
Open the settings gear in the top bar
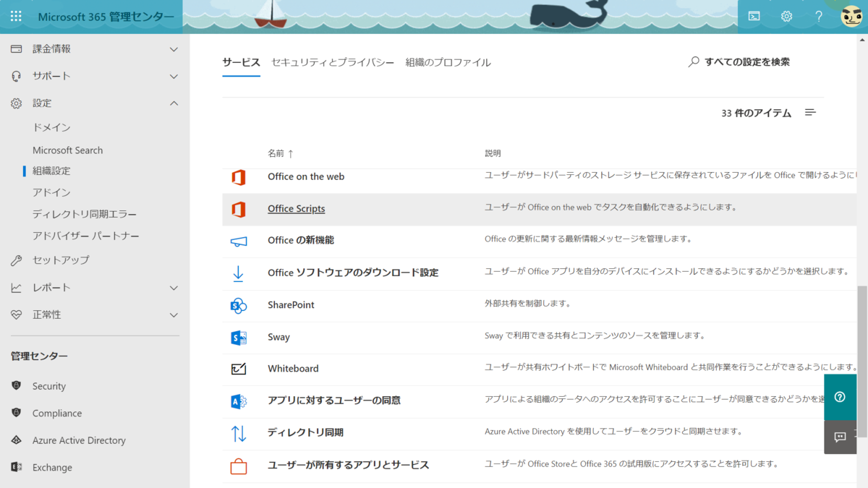click(786, 16)
